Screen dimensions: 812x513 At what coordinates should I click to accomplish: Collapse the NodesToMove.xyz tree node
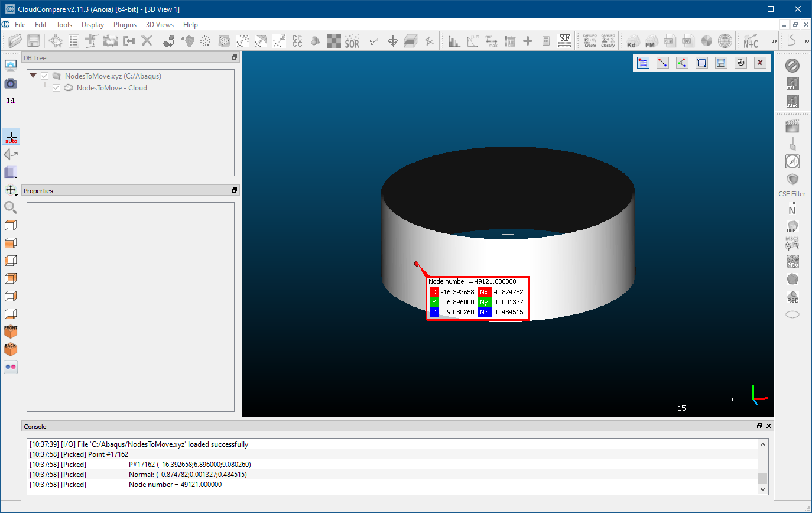click(x=34, y=76)
